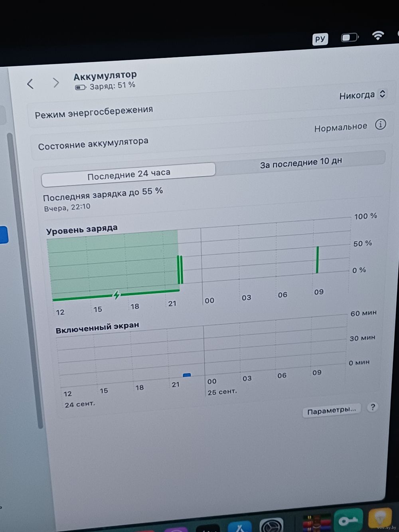
Task: Switch to За последние 10 дн tab
Action: [301, 163]
